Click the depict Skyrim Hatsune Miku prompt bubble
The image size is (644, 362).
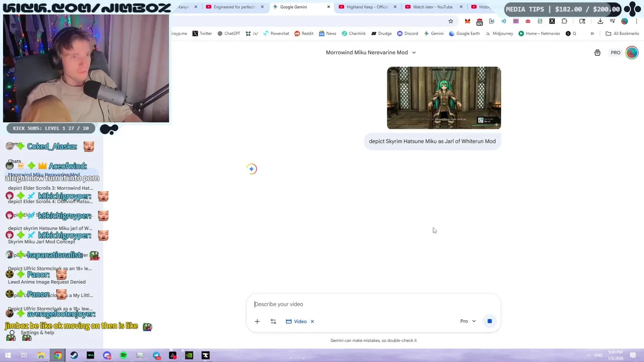432,141
